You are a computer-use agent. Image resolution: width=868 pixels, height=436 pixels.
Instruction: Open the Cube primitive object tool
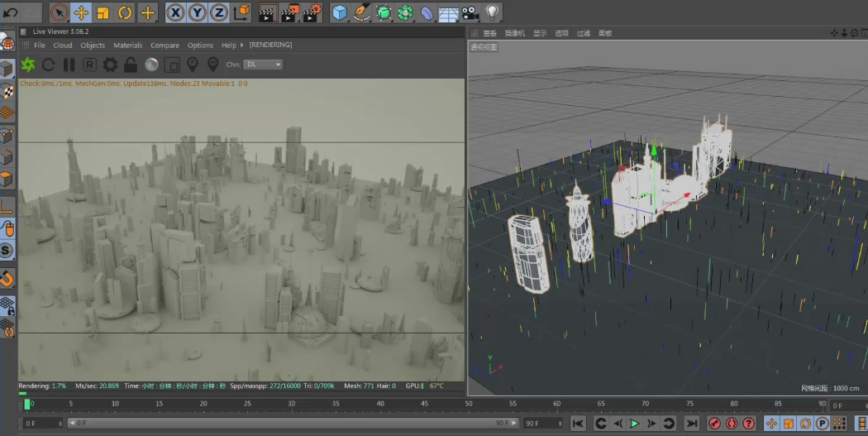(339, 12)
